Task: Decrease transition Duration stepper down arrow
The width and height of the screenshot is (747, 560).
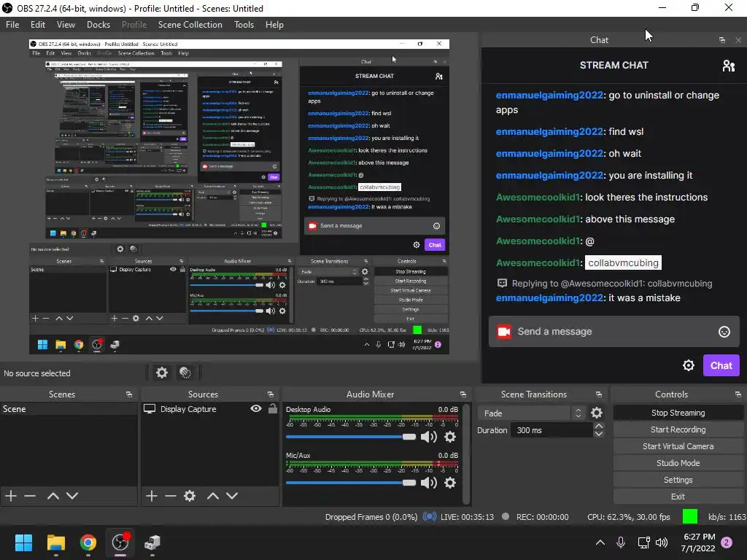Action: coord(599,434)
